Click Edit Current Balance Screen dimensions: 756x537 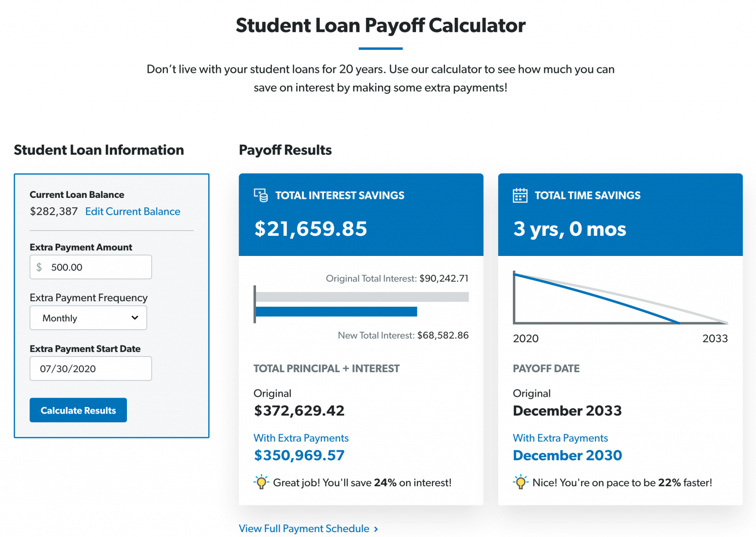tap(132, 211)
